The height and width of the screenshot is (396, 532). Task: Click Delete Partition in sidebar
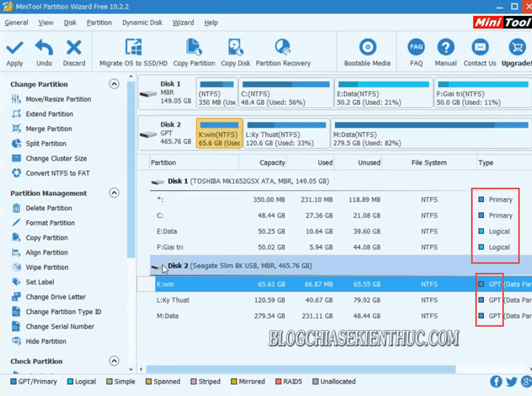[x=49, y=208]
